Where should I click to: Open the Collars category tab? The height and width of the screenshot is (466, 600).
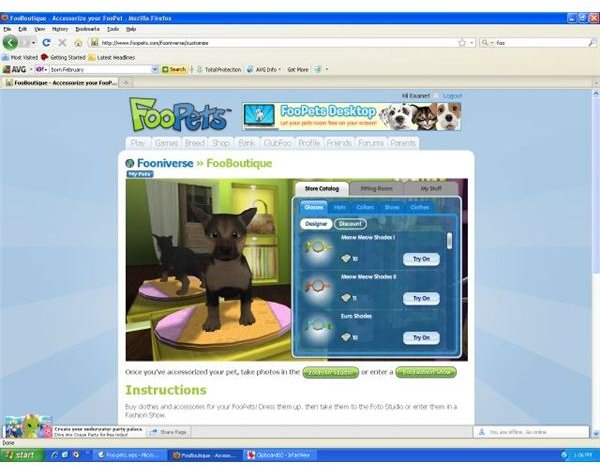pos(365,207)
